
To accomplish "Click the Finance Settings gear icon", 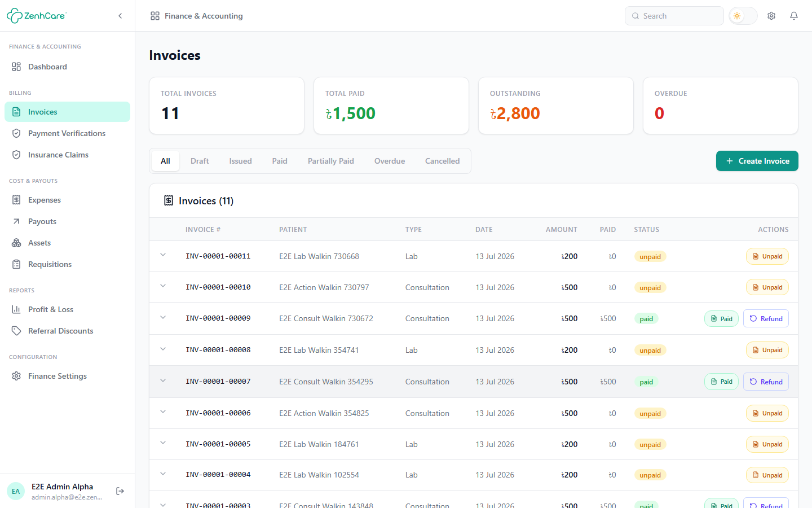I will tap(16, 376).
